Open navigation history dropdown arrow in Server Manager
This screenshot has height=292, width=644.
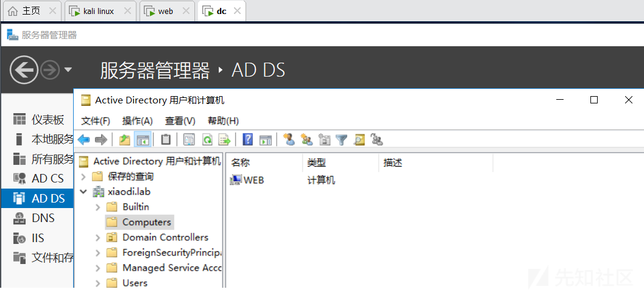pos(68,70)
